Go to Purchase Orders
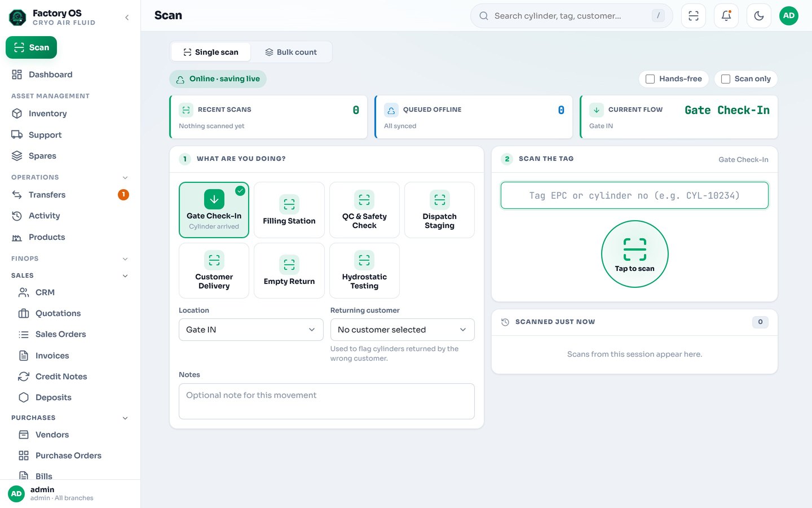 [73, 456]
